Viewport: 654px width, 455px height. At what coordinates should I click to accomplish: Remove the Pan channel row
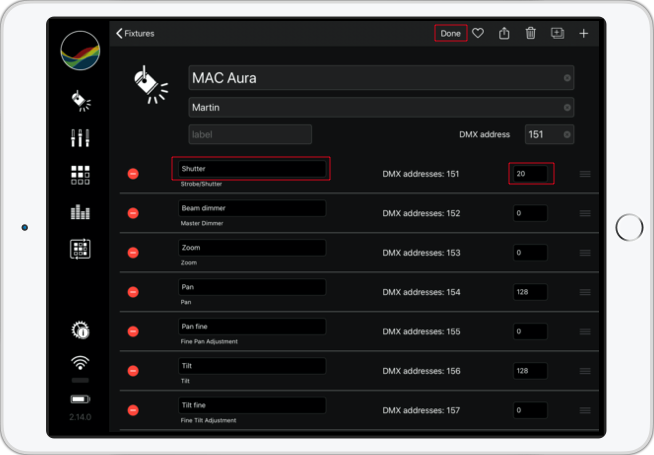tap(133, 292)
